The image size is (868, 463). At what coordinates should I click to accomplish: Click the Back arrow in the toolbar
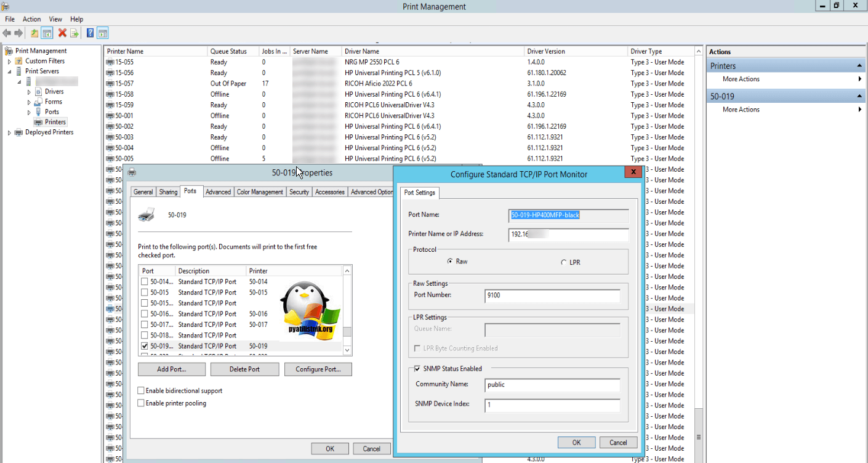tap(7, 33)
